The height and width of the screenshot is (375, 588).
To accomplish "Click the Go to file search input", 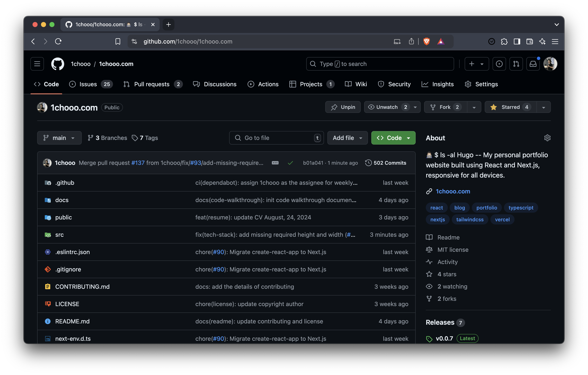I will coord(276,137).
